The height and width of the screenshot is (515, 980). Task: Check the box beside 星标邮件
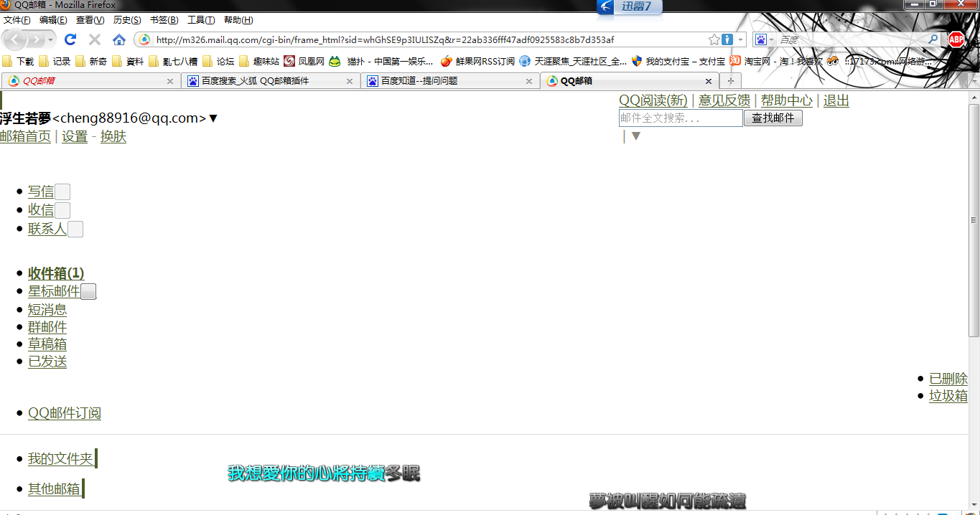88,291
